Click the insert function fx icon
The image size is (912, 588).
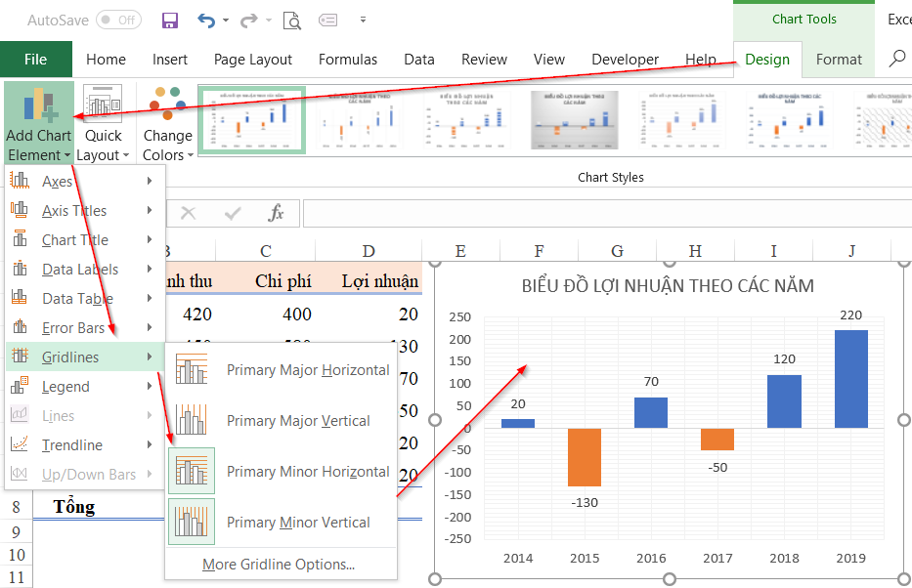[277, 213]
